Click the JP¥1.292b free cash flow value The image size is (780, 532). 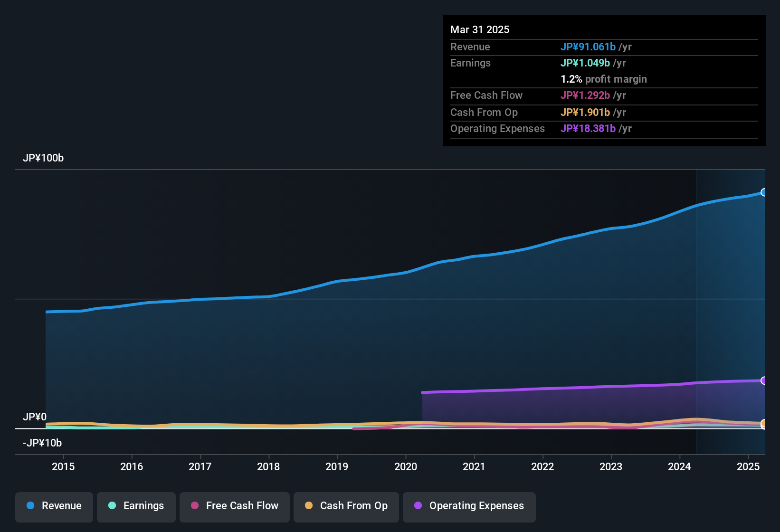coord(585,95)
